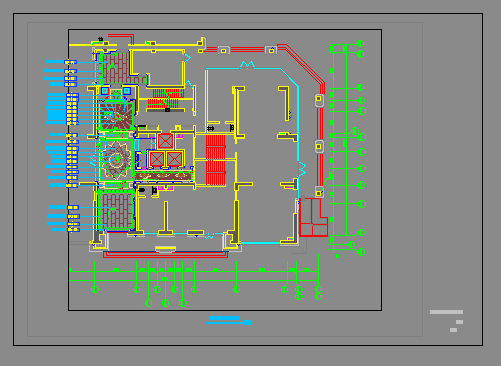Pick the circular floral floor medallion pattern
This screenshot has width=501, height=366.
click(x=116, y=159)
